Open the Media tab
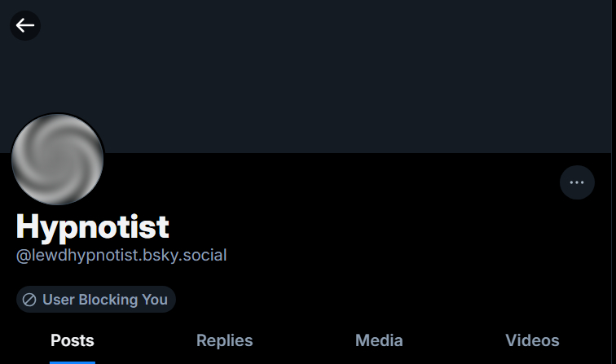This screenshot has width=616, height=364. (x=379, y=340)
